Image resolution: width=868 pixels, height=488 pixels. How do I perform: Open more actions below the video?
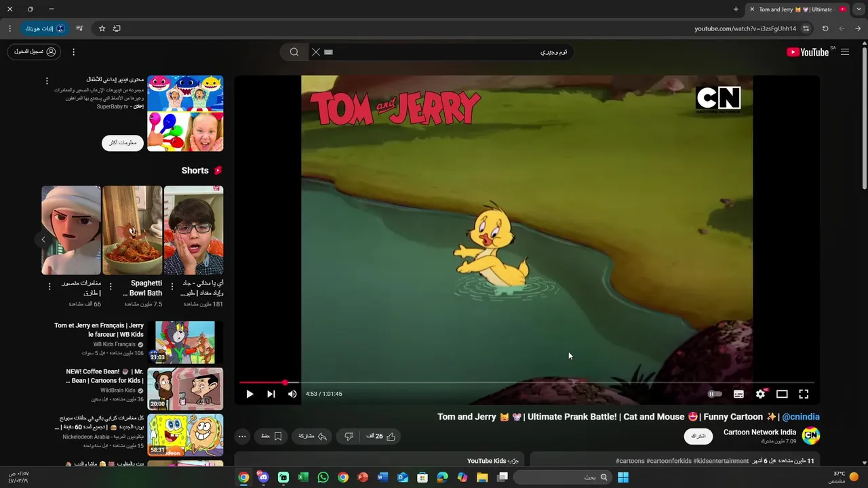(242, 436)
